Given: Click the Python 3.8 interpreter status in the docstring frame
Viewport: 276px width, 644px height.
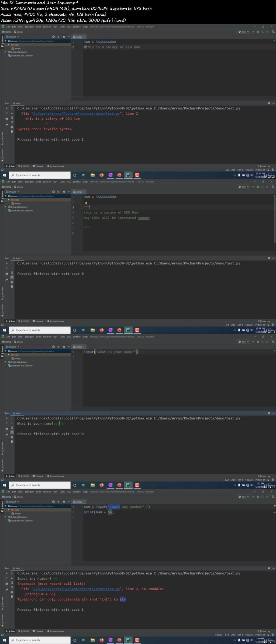Looking at the screenshot, I should [260, 325].
